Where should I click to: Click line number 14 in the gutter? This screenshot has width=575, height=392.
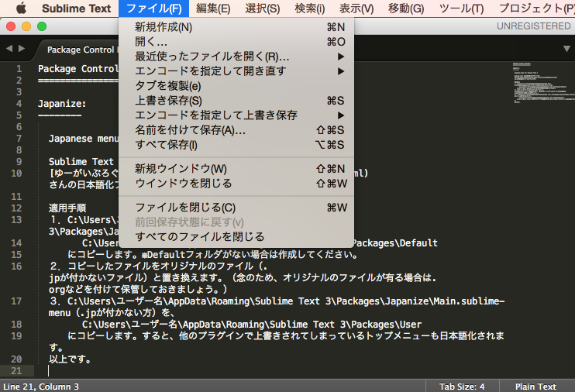point(16,242)
